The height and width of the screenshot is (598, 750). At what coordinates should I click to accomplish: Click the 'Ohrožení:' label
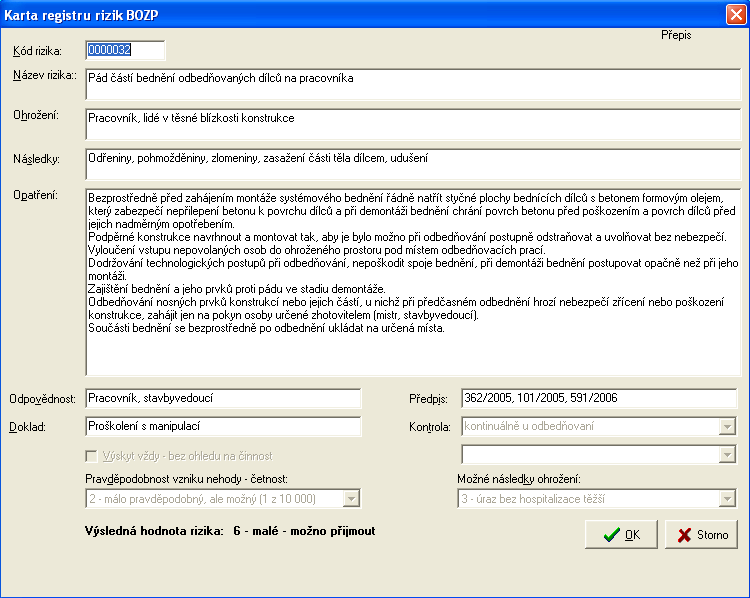coord(36,115)
